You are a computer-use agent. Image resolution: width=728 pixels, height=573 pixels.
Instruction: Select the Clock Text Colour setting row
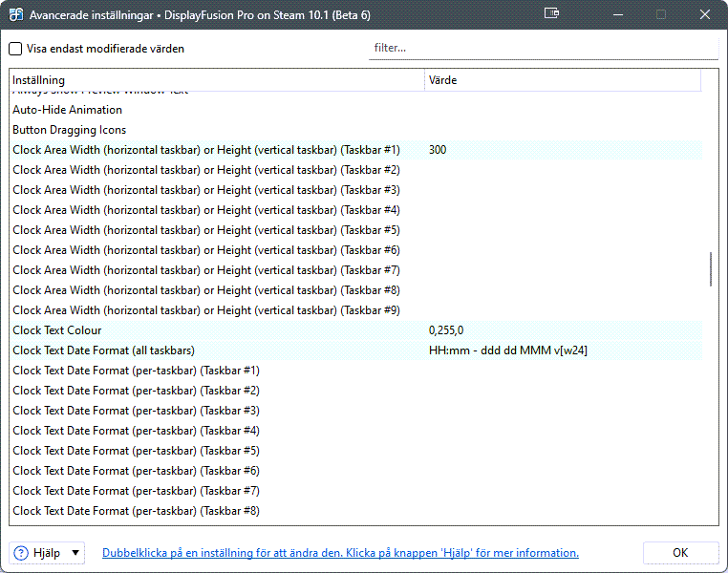tap(57, 330)
